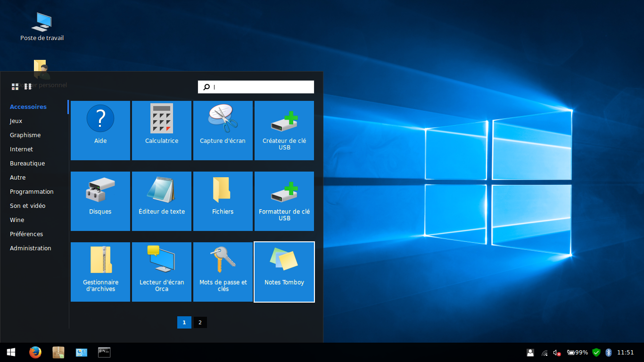Go to page 1 of applications
Image resolution: width=644 pixels, height=362 pixels.
pos(184,322)
